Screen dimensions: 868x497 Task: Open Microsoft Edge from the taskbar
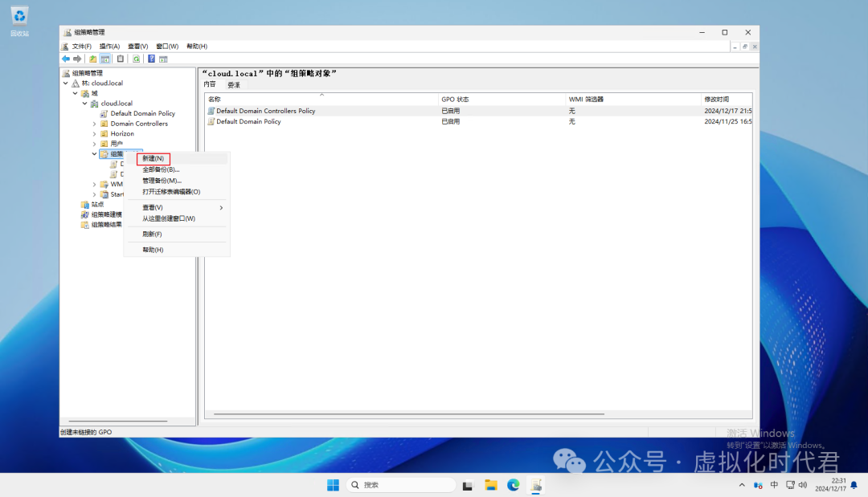point(513,485)
